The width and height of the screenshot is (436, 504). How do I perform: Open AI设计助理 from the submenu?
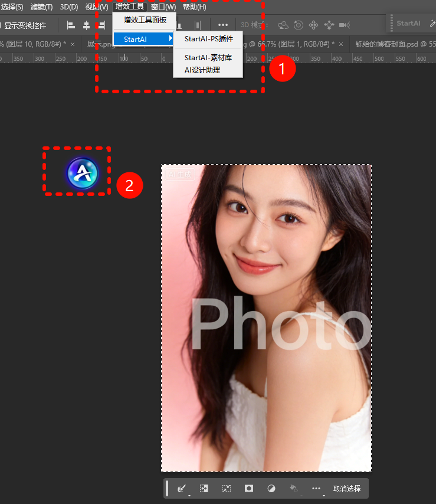pos(202,70)
